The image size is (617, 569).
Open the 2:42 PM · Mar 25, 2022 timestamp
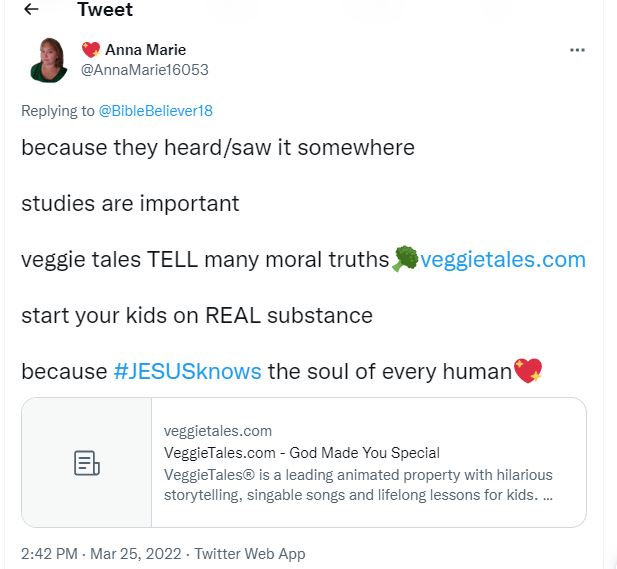click(x=103, y=553)
